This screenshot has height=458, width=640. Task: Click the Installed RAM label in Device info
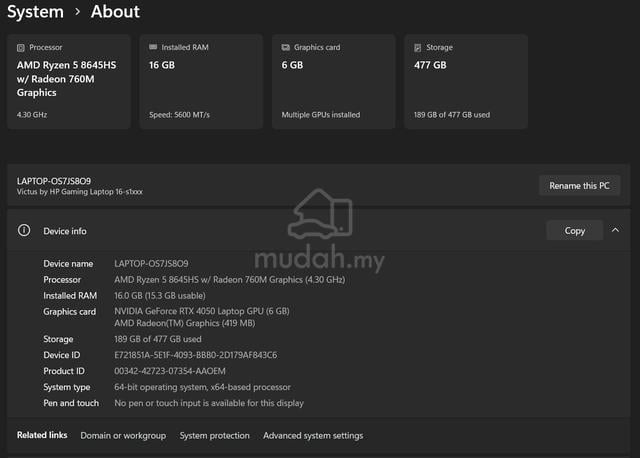(x=70, y=296)
